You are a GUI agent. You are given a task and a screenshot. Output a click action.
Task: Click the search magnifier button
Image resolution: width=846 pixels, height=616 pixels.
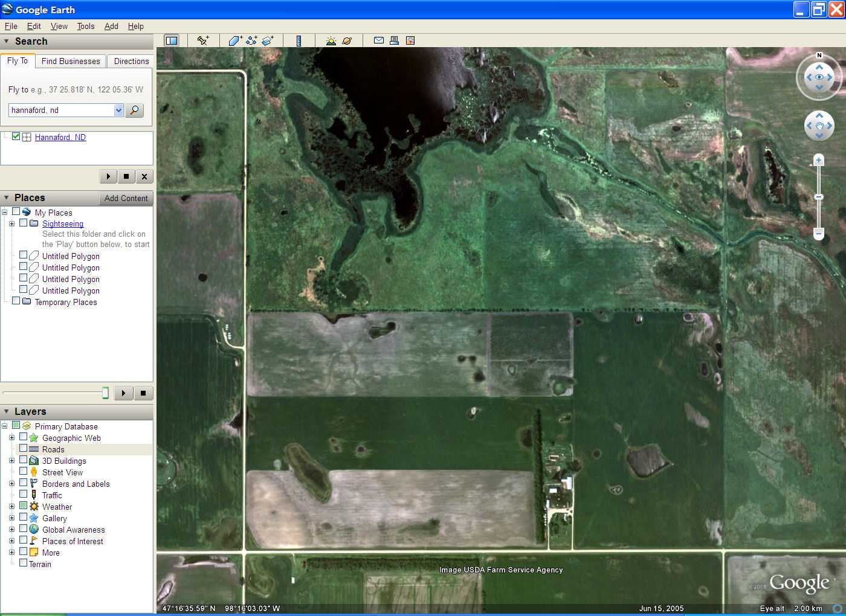134,110
